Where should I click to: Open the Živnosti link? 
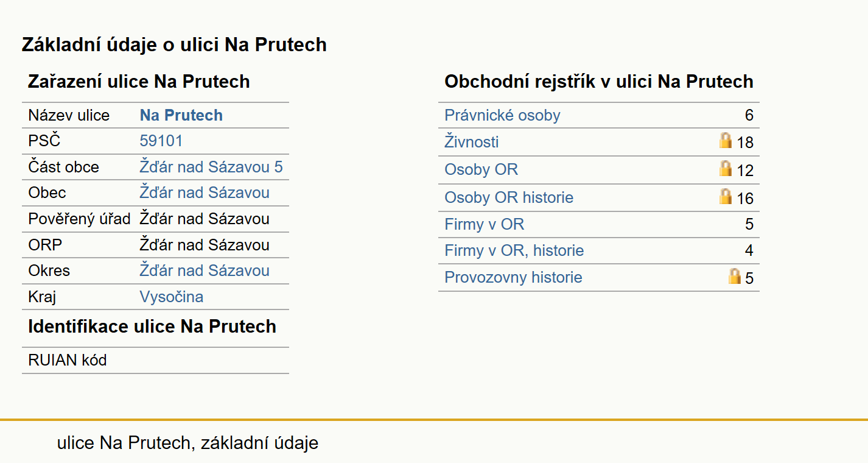tap(472, 142)
